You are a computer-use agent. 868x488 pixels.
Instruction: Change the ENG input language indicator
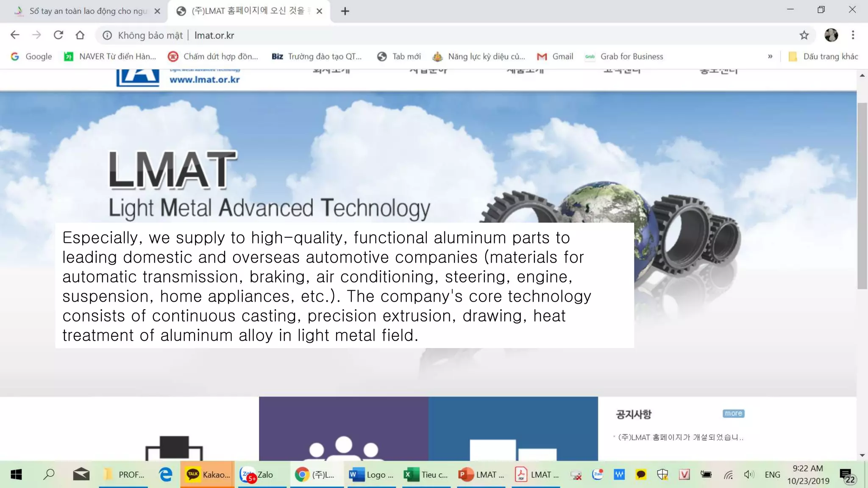772,475
